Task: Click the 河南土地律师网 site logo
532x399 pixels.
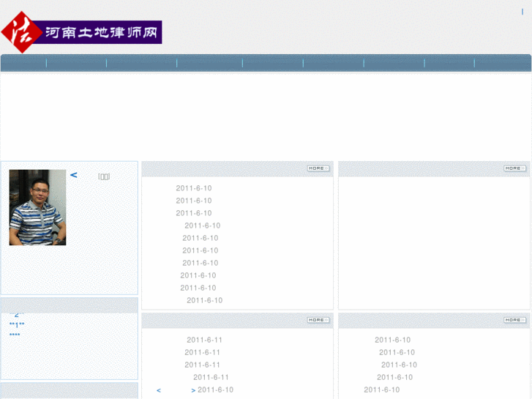Action: tap(81, 32)
